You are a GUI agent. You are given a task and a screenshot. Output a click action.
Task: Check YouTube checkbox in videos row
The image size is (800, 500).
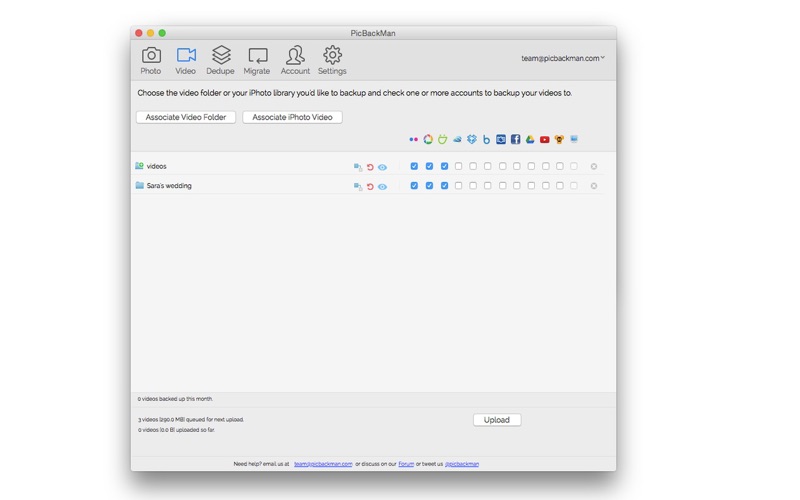pyautogui.click(x=546, y=166)
